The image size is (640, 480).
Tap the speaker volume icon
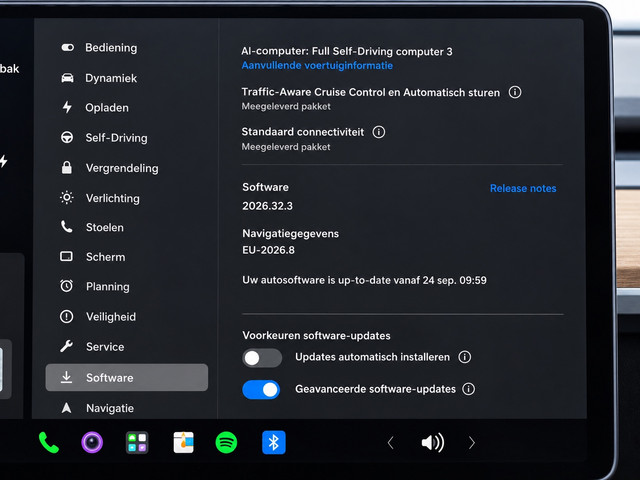[433, 442]
